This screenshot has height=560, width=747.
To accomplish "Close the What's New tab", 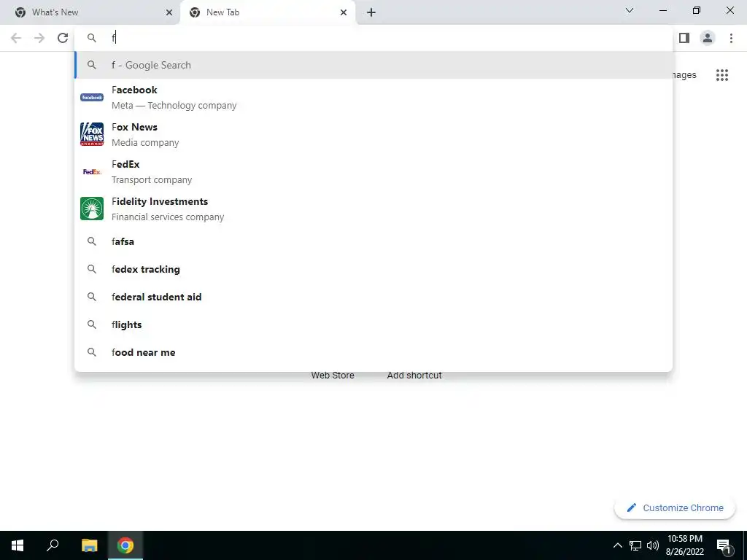I will coord(169,12).
